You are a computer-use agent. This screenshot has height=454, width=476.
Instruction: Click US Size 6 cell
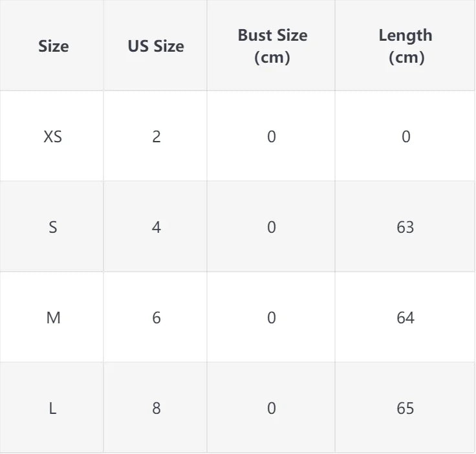tap(156, 318)
